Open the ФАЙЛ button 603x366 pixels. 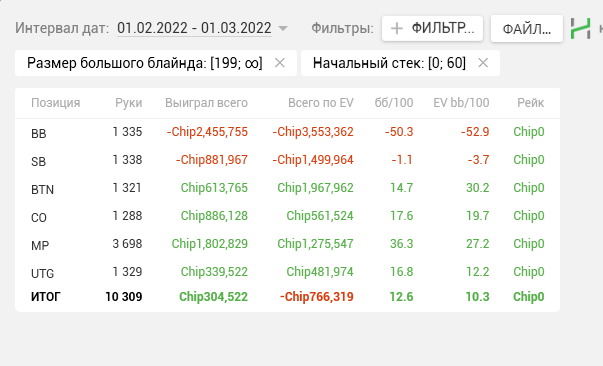click(527, 29)
